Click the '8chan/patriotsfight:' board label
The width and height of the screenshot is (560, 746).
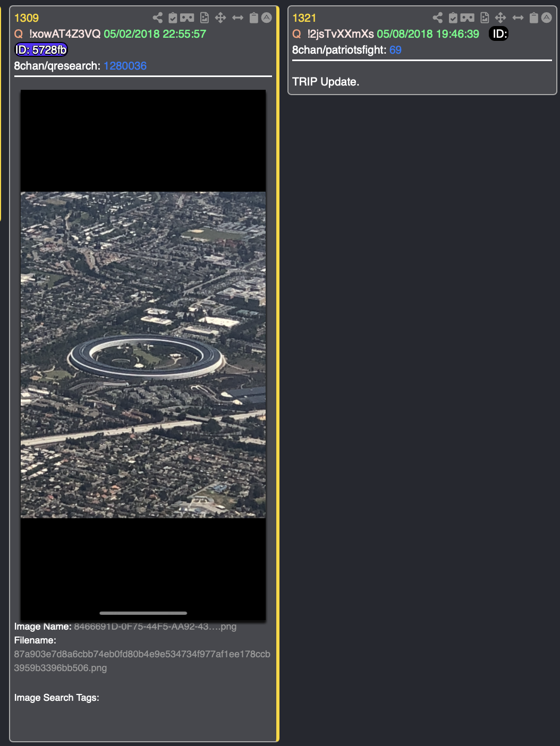[340, 50]
